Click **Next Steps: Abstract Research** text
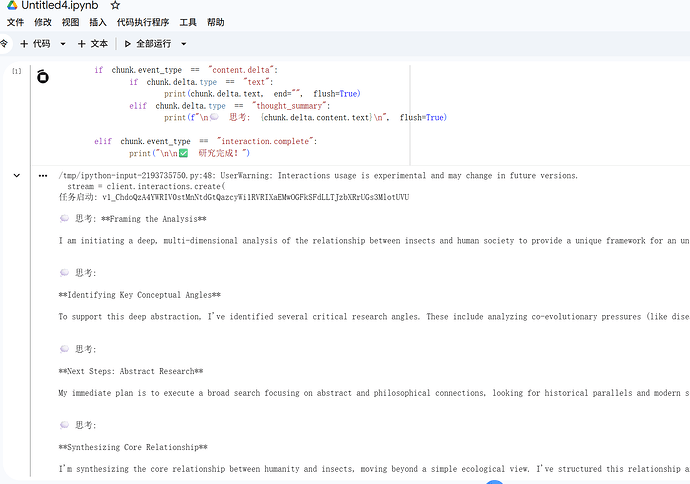This screenshot has height=484, width=690. 131,371
